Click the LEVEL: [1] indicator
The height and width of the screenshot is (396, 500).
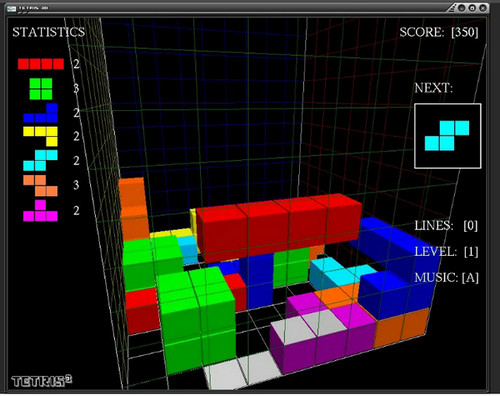coord(446,252)
